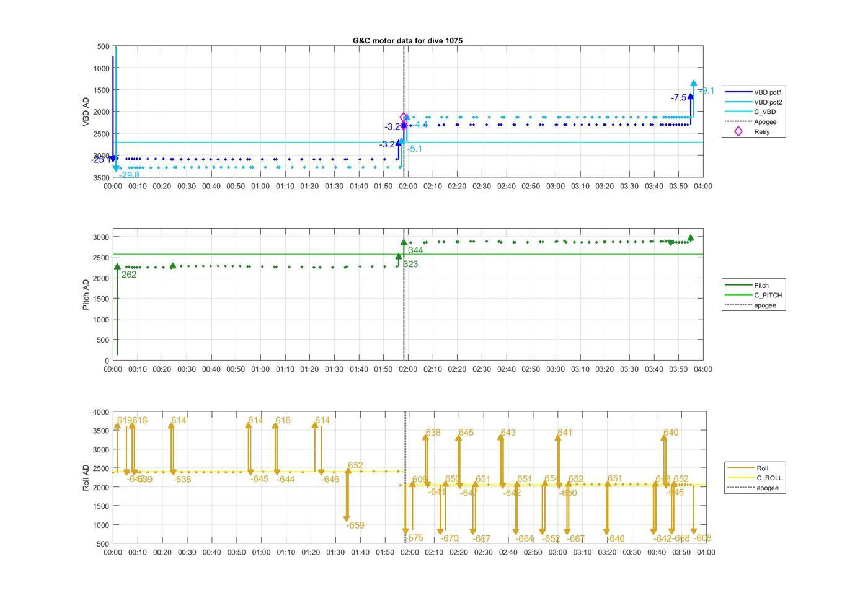Click the '-29.8' VBD label at dive start
868x611 pixels.
coord(130,175)
